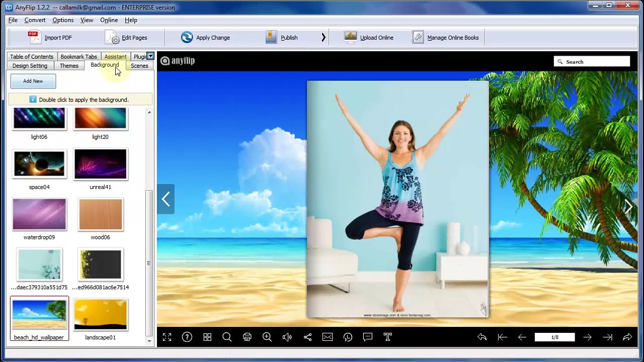
Task: Open the help question mark icon
Action: pos(187,337)
